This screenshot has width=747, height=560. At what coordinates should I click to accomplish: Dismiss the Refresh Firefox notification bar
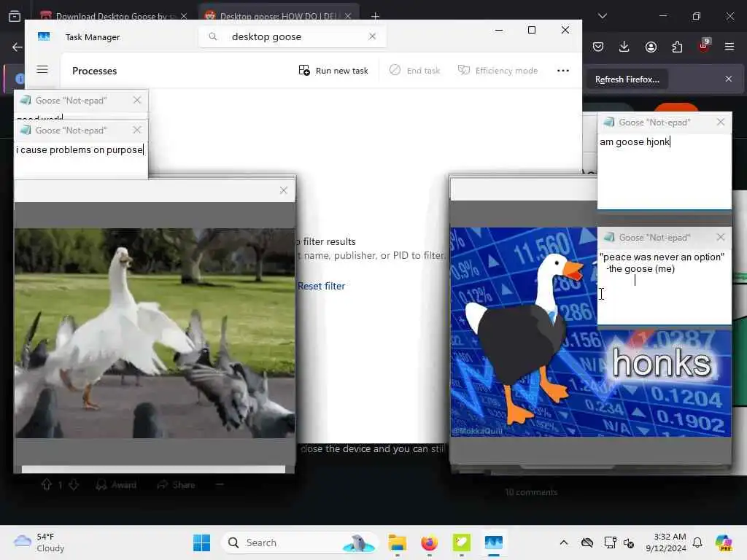click(x=729, y=79)
